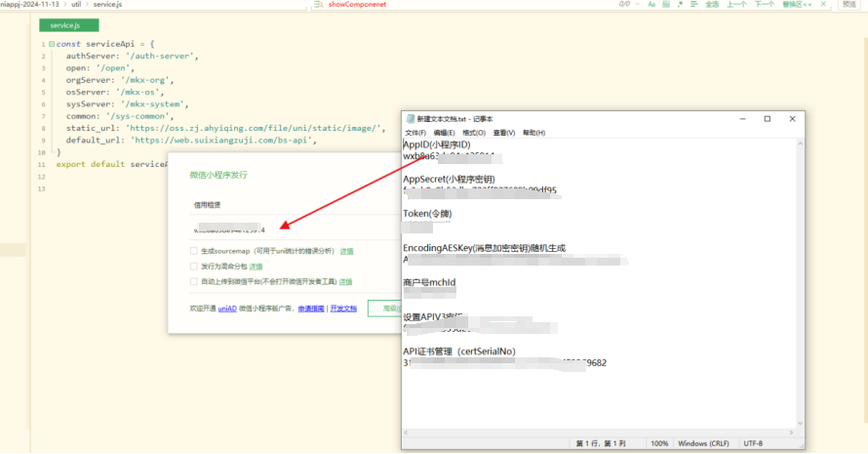Screen dimensions: 868x454
Task: Minimize the Notepad window
Action: point(743,119)
